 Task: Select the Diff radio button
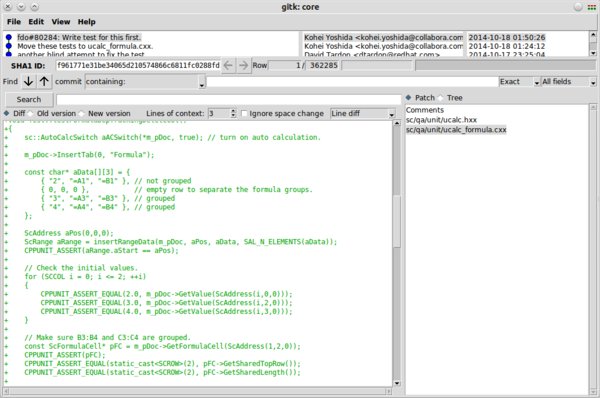click(7, 113)
